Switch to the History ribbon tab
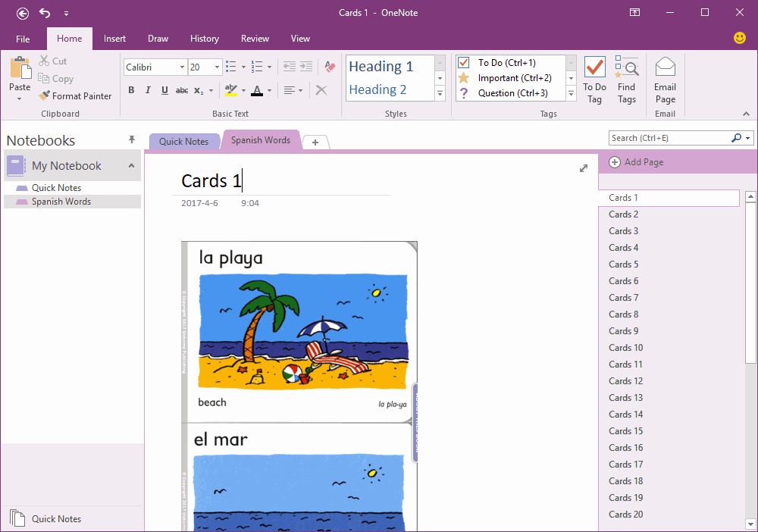 [x=205, y=39]
